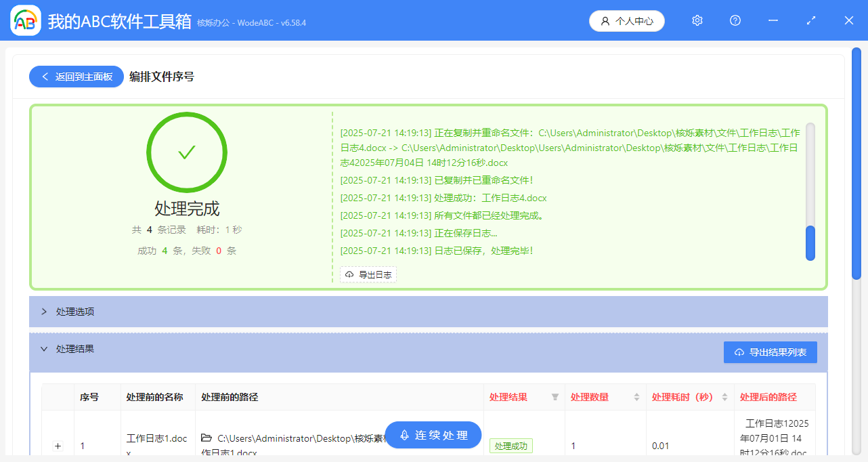Sort by 处理耗时 using sort arrows
The image size is (868, 462).
click(724, 397)
